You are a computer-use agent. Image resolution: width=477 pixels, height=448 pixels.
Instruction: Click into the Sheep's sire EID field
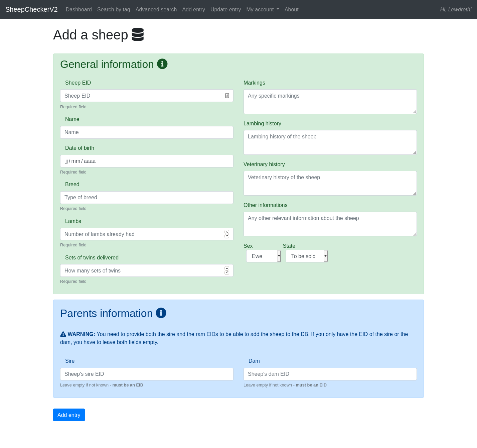tap(147, 374)
